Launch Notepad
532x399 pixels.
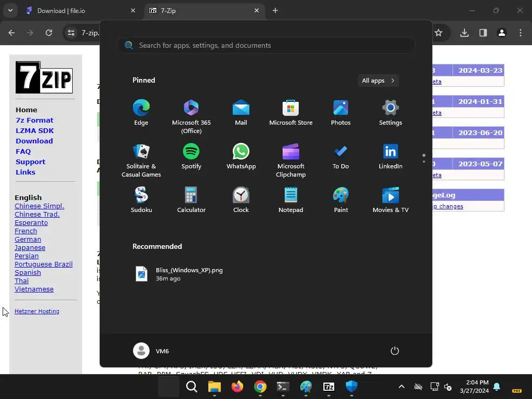291,200
